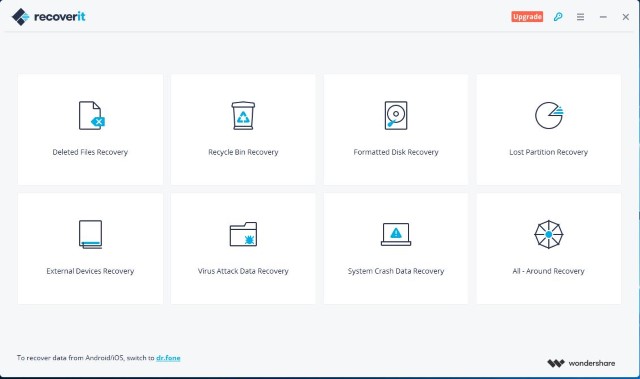Click the Deleted Files Recovery label
Screen dimensions: 640x379
pyautogui.click(x=90, y=152)
